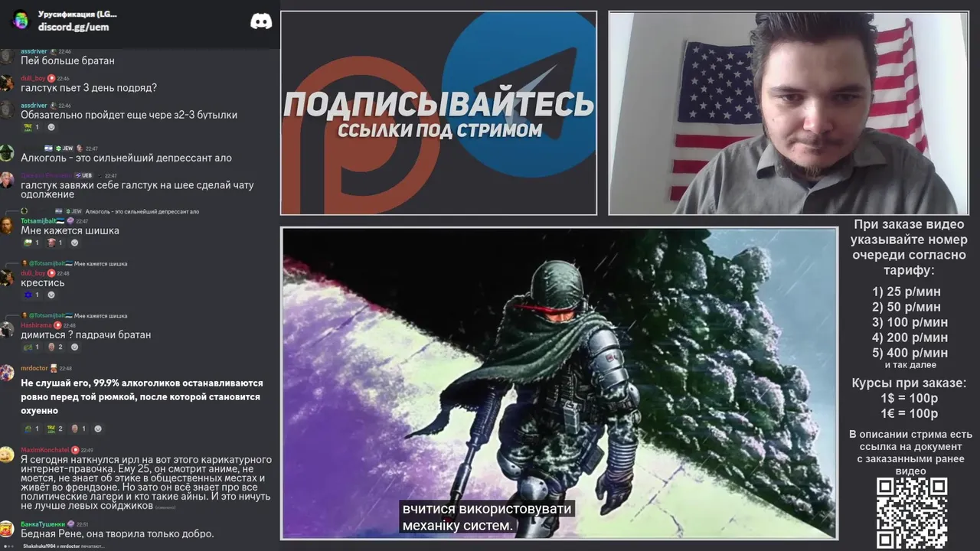Click assdriver avatar beside 'Пей больше братан'

pos(7,56)
